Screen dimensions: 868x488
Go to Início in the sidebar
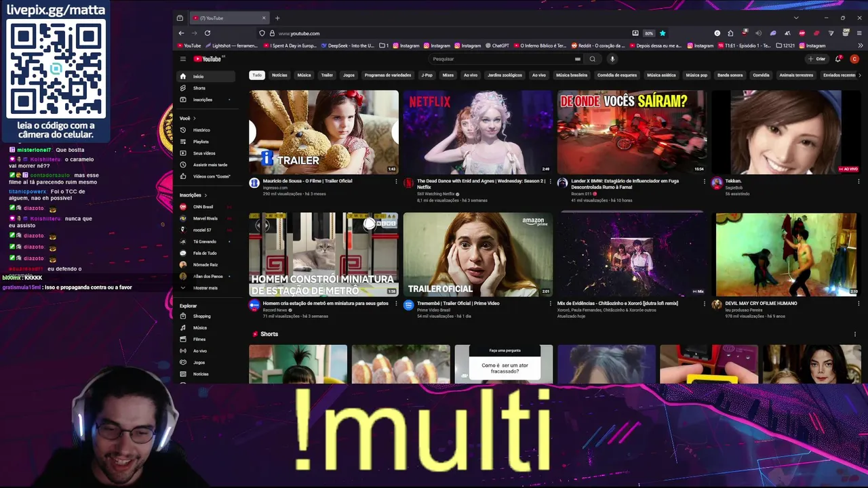[206, 77]
